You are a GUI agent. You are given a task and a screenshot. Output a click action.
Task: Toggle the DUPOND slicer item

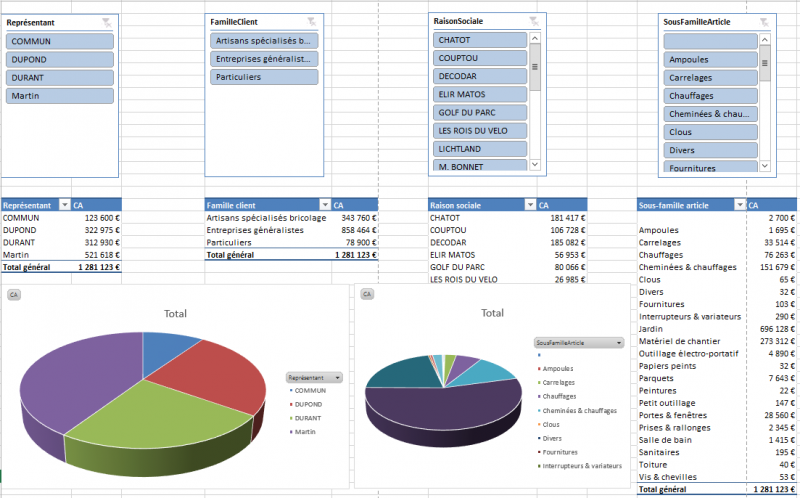tap(58, 59)
